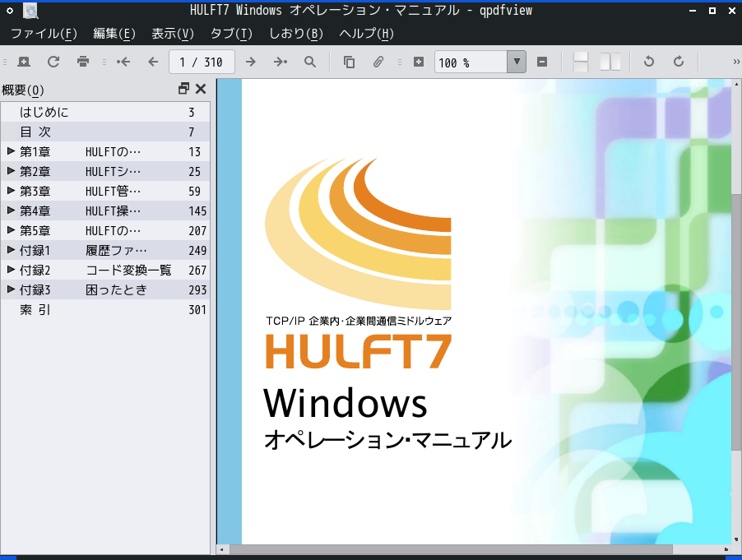Open the window menu icon in title bar
This screenshot has width=742, height=560.
[x=10, y=10]
